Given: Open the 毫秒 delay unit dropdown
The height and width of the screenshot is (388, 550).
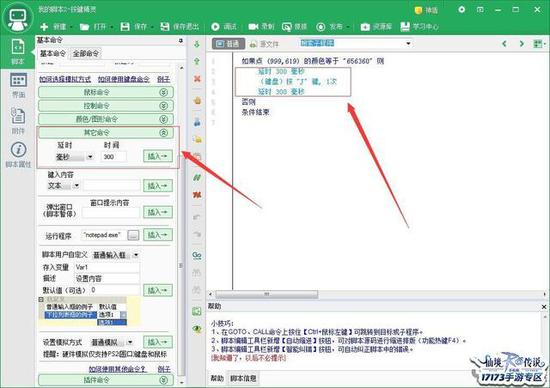Looking at the screenshot, I should [90, 157].
